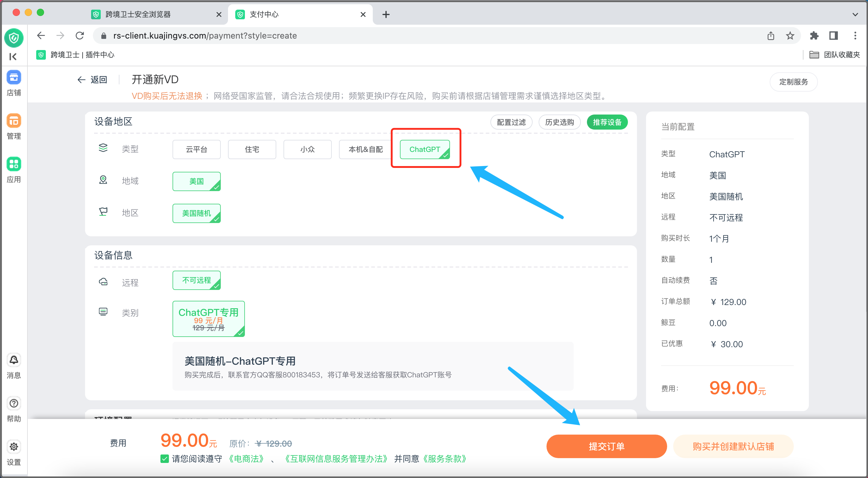Image resolution: width=868 pixels, height=478 pixels.
Task: Open the 《互联网信息服务管理办法》 link
Action: tap(336, 459)
